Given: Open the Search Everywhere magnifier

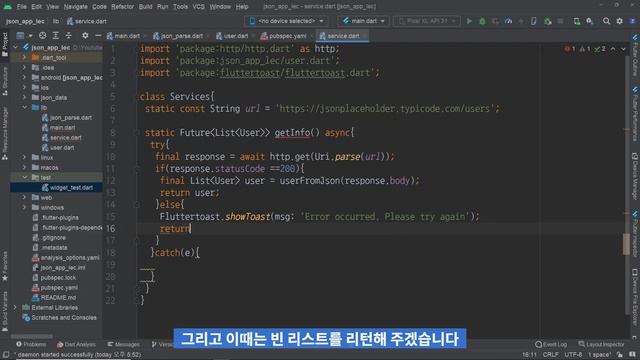Looking at the screenshot, I should tap(606, 21).
